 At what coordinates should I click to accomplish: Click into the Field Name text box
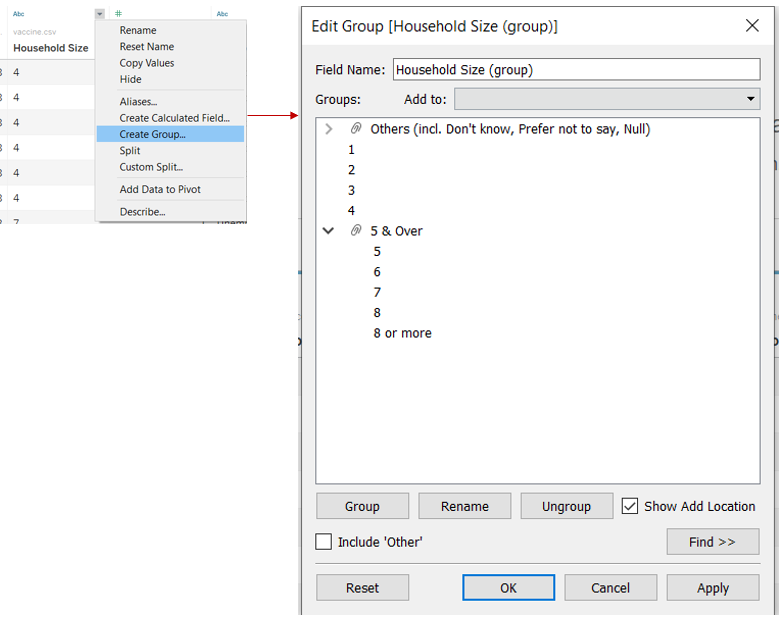coord(576,70)
